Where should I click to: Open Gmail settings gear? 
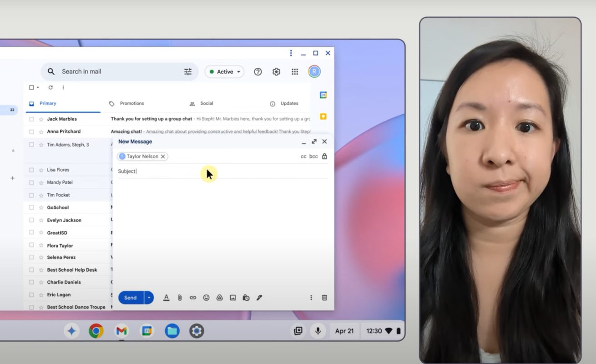276,71
